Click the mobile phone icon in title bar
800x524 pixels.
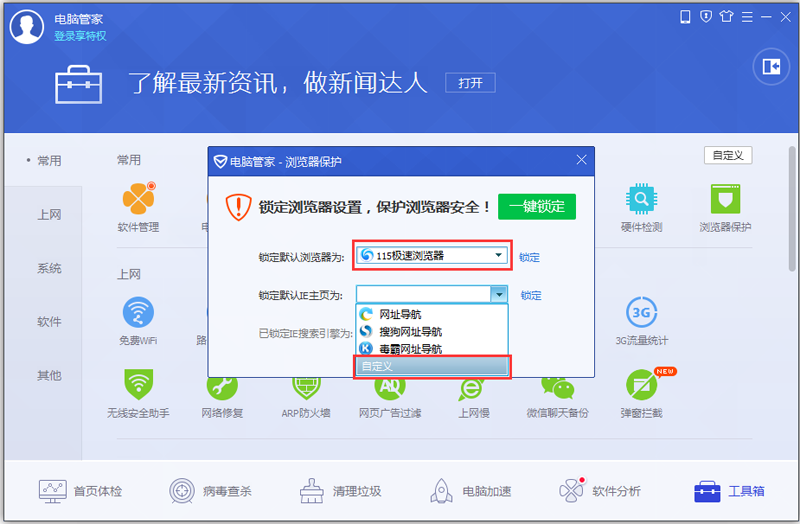click(x=685, y=17)
